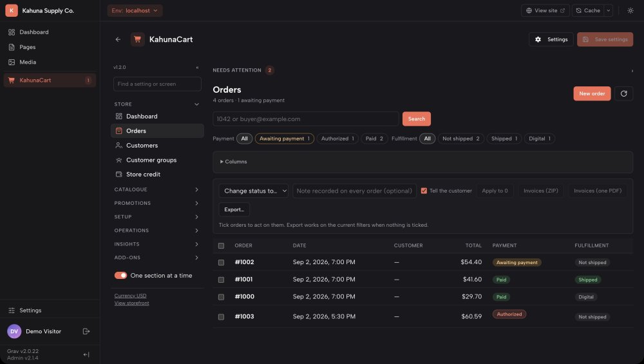The height and width of the screenshot is (364, 644).
Task: Click the Store Dashboard grid icon
Action: [x=118, y=116]
